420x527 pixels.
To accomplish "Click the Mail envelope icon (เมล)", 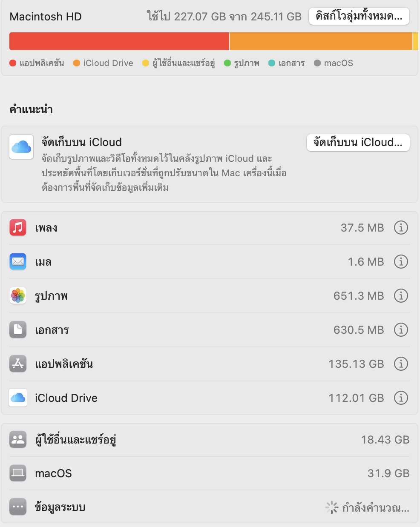I will (x=18, y=262).
